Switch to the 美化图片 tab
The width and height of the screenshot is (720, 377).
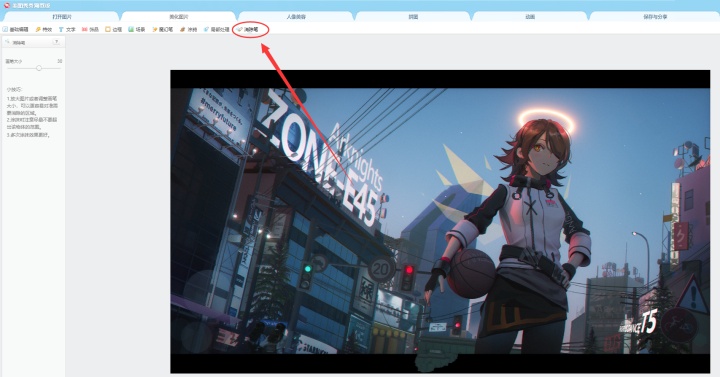point(179,17)
